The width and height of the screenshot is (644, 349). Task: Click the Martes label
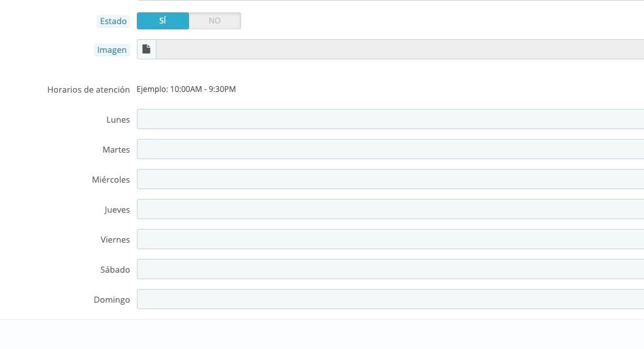pyautogui.click(x=116, y=149)
